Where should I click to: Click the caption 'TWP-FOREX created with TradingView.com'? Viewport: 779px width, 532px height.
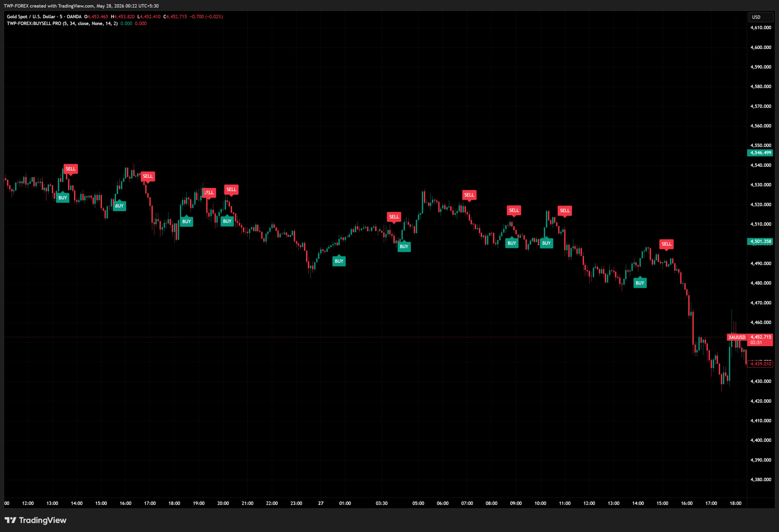click(49, 6)
